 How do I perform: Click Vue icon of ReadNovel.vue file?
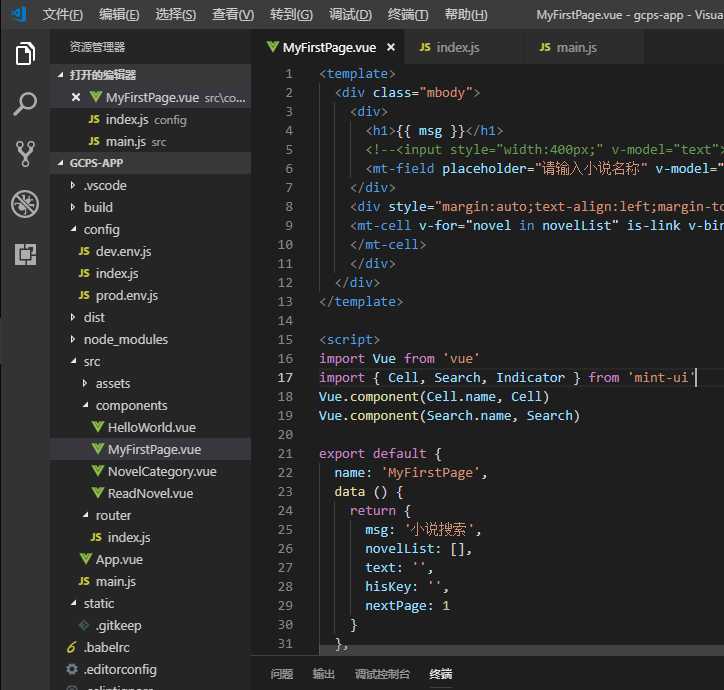97,493
